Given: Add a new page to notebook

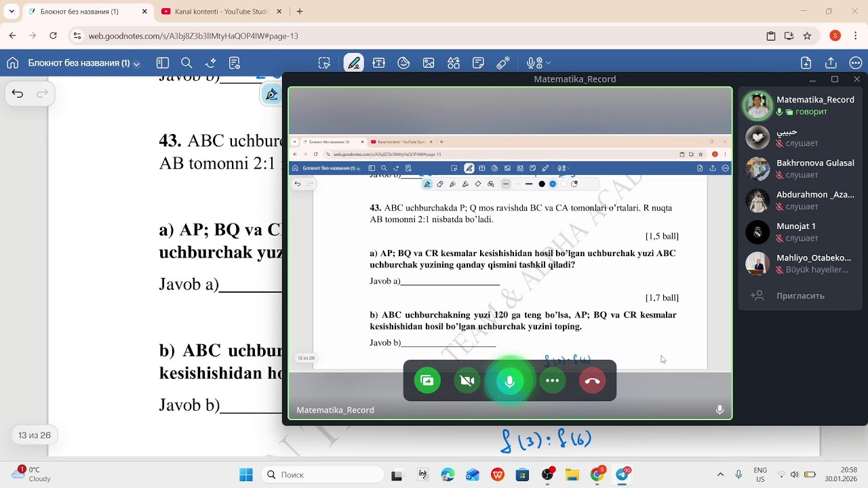Looking at the screenshot, I should coord(806,63).
